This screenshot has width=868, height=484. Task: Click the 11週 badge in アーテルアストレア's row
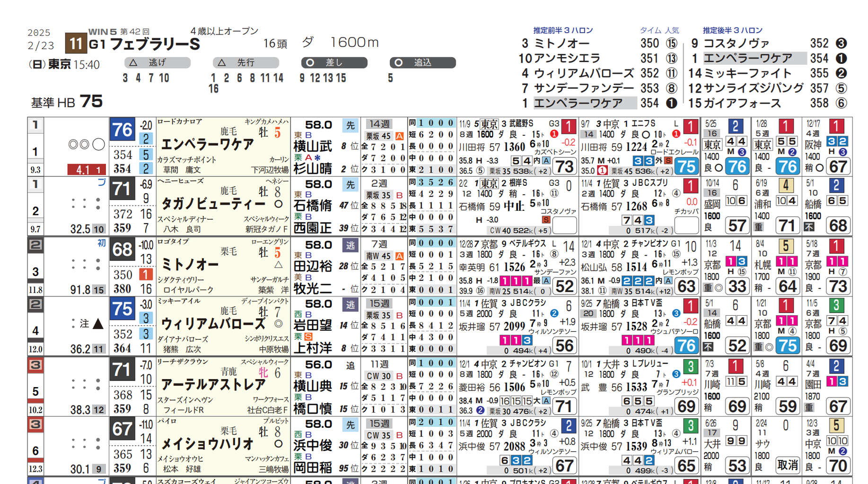[379, 364]
